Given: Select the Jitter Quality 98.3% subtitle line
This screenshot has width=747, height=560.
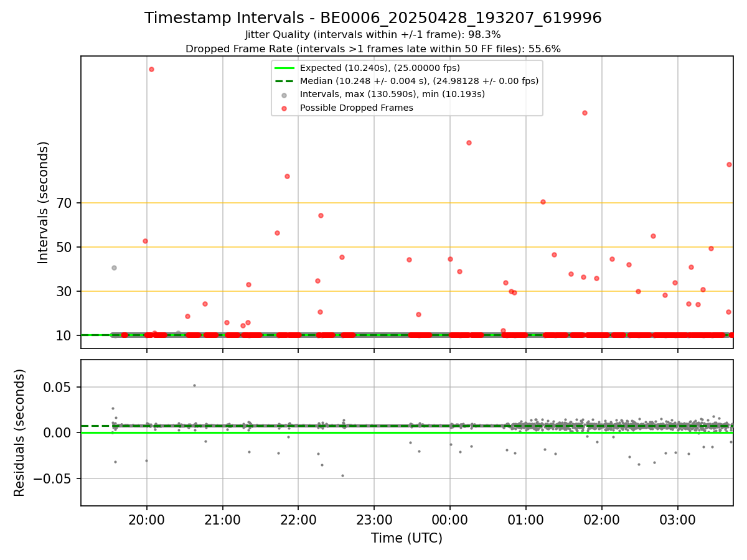Looking at the screenshot, I should click(x=373, y=35).
